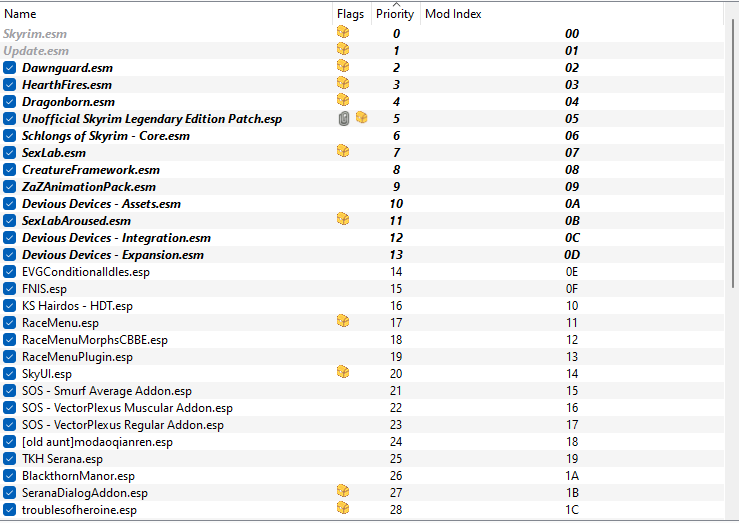Click the archive flag icon for Dragonborn.esm
This screenshot has width=739, height=523.
[343, 100]
